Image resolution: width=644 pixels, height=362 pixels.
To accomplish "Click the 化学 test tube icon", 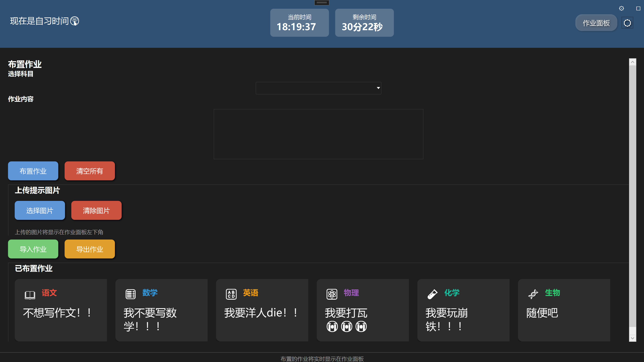I will click(x=432, y=294).
